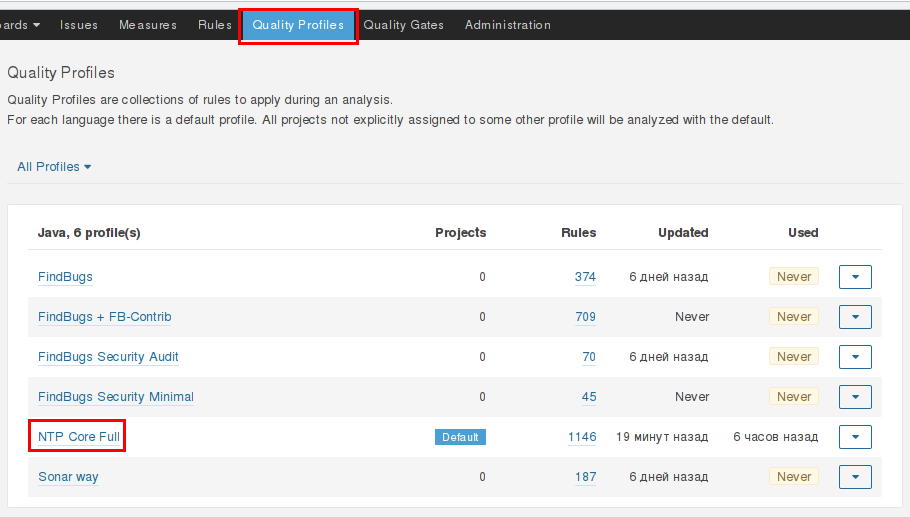
Task: Click the '6 часов назад' used value
Action: click(x=775, y=437)
